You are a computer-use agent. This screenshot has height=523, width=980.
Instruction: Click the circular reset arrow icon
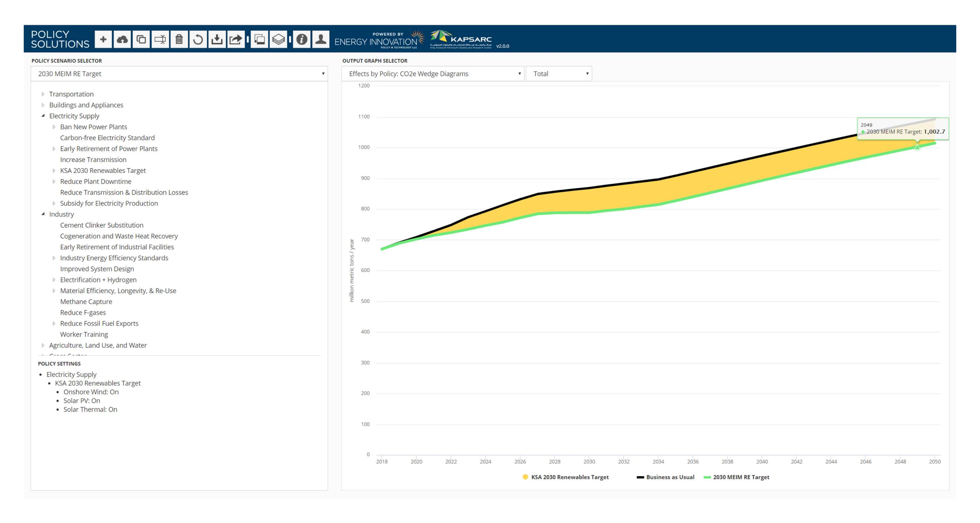pos(198,39)
